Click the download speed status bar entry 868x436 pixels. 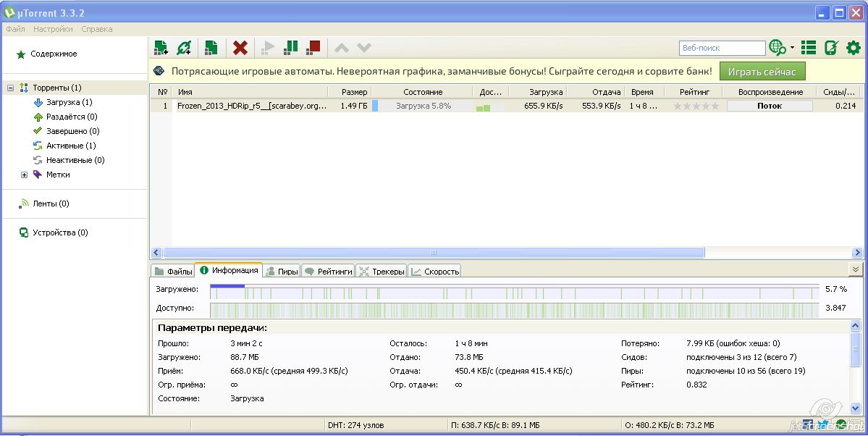tap(495, 425)
